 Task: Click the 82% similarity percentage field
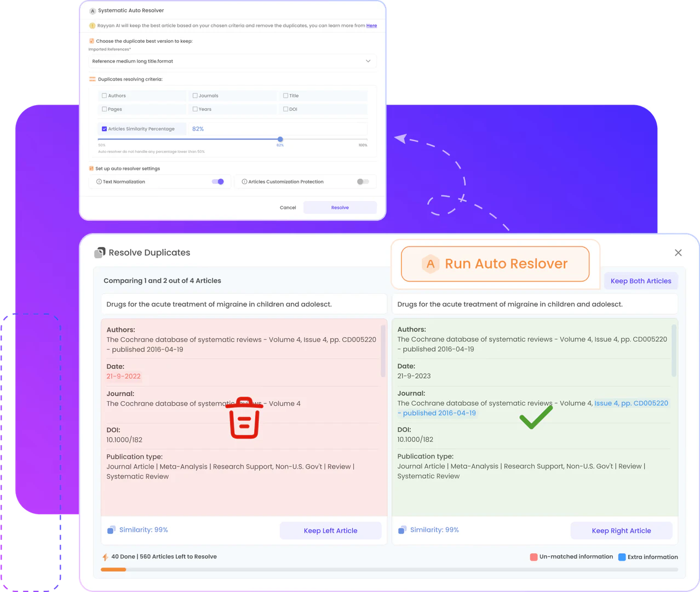pyautogui.click(x=277, y=129)
